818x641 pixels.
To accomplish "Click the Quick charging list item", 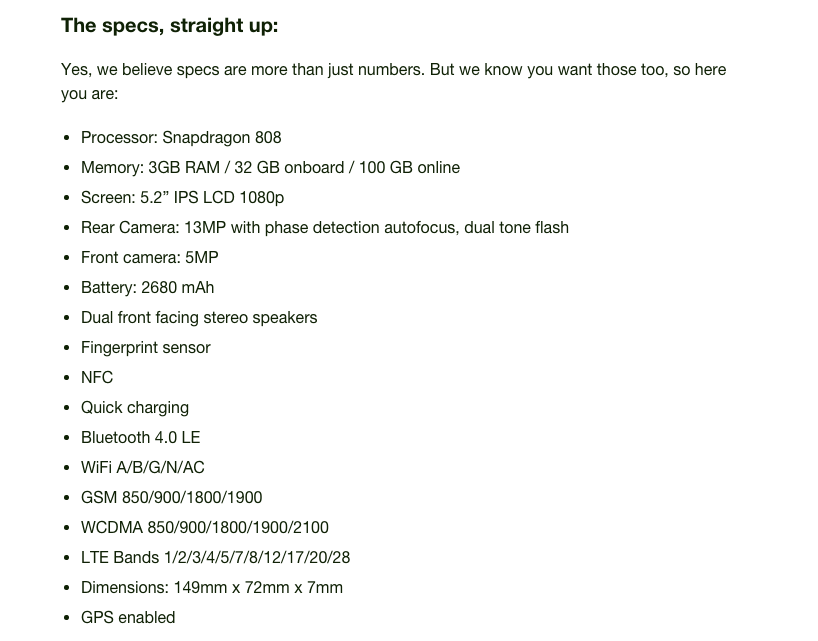I will coord(135,408).
